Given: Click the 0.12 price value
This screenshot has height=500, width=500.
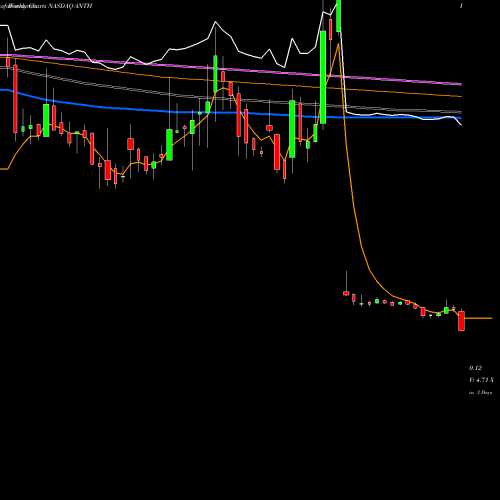Looking at the screenshot, I should click(x=475, y=368).
